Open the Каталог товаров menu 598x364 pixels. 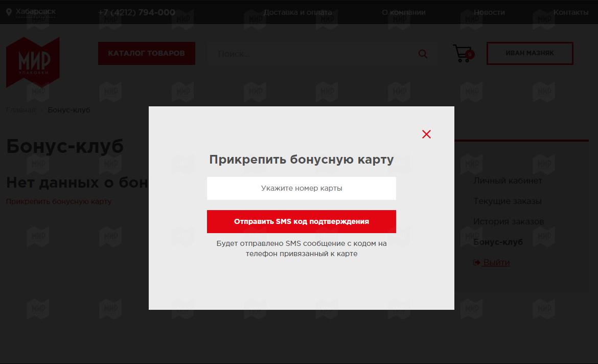(147, 53)
